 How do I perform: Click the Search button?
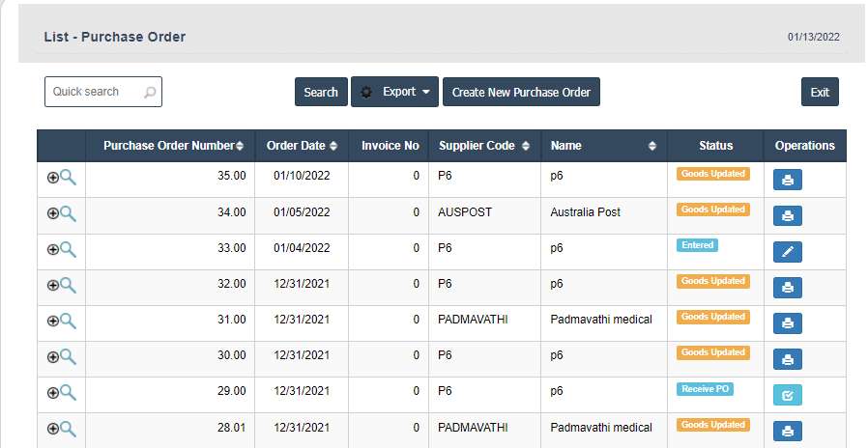tap(321, 93)
